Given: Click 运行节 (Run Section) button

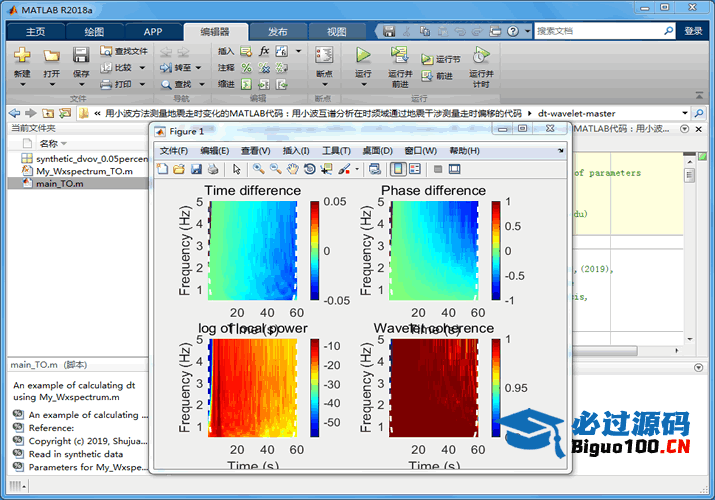Looking at the screenshot, I should 440,59.
